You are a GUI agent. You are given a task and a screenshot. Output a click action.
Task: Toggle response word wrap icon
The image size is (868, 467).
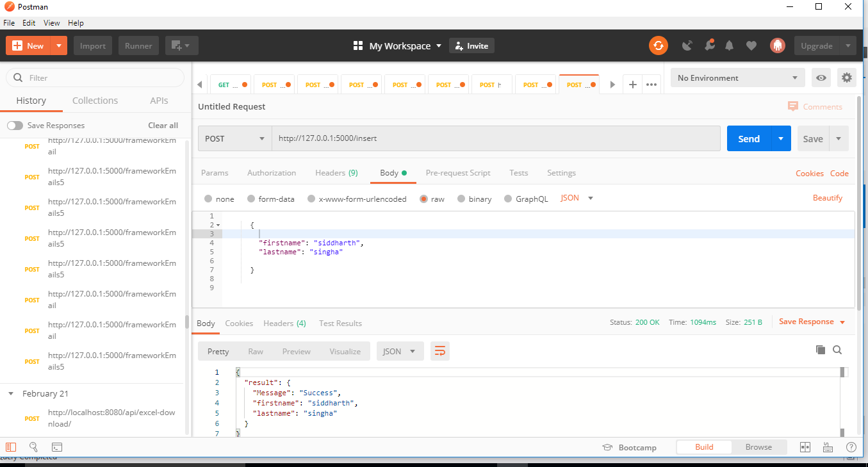440,351
